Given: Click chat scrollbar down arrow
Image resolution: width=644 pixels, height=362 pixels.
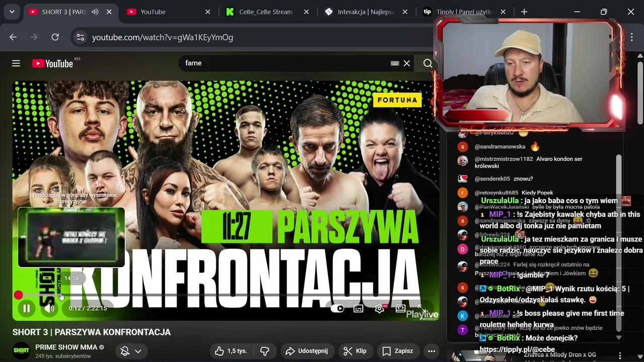Looking at the screenshot, I should pyautogui.click(x=619, y=338).
